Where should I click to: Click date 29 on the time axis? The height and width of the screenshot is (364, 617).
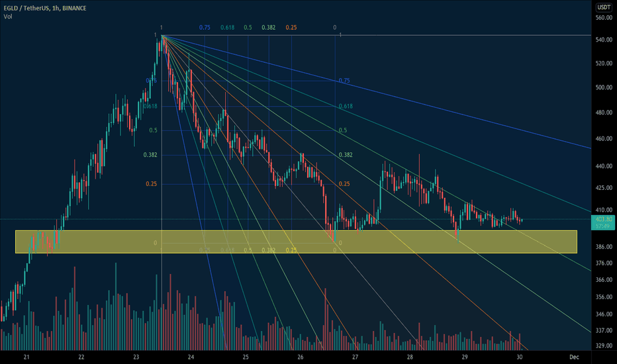[x=465, y=357]
